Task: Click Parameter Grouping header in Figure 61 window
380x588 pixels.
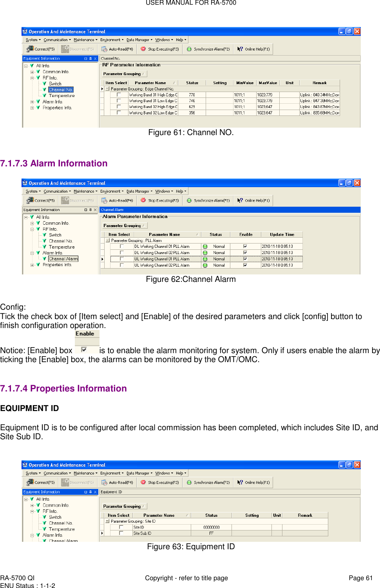Action: tap(124, 74)
